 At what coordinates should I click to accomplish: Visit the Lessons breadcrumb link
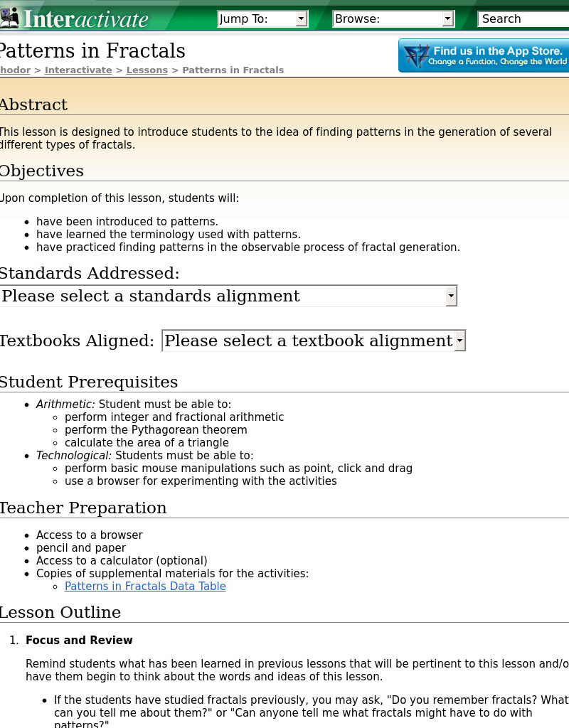[x=147, y=70]
